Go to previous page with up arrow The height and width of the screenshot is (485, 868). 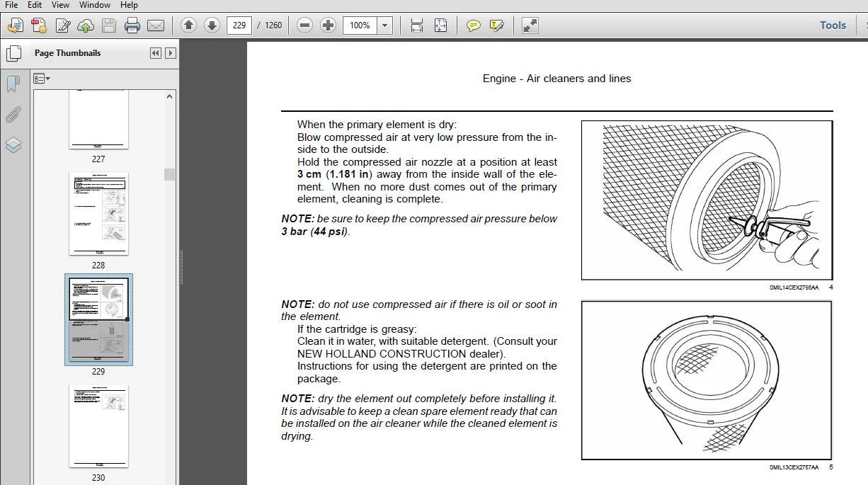[188, 25]
